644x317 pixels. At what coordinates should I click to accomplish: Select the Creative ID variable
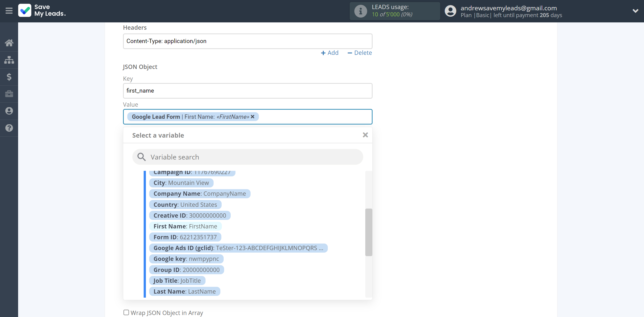(x=190, y=216)
